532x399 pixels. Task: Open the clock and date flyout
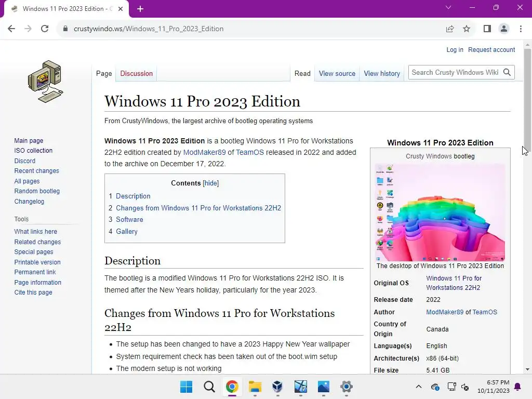(494, 387)
